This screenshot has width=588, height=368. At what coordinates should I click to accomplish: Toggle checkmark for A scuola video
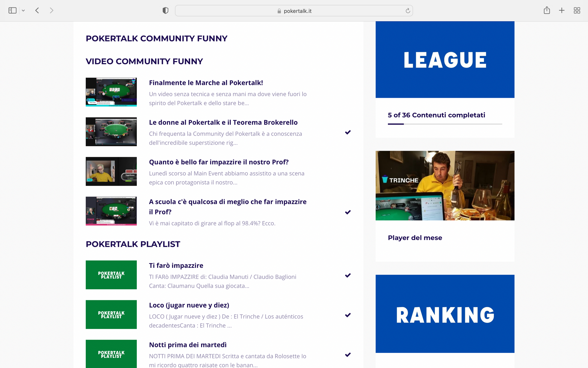(348, 212)
